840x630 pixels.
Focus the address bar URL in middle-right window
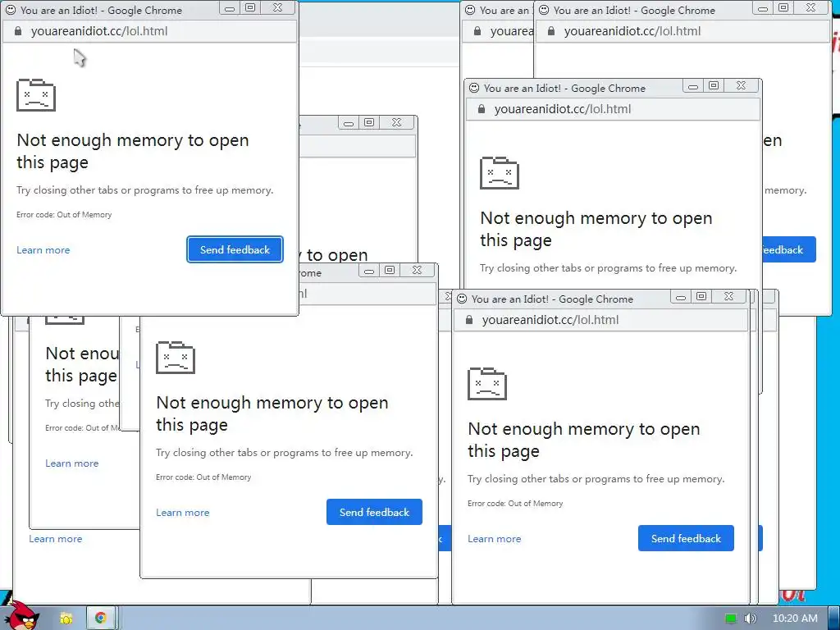563,109
